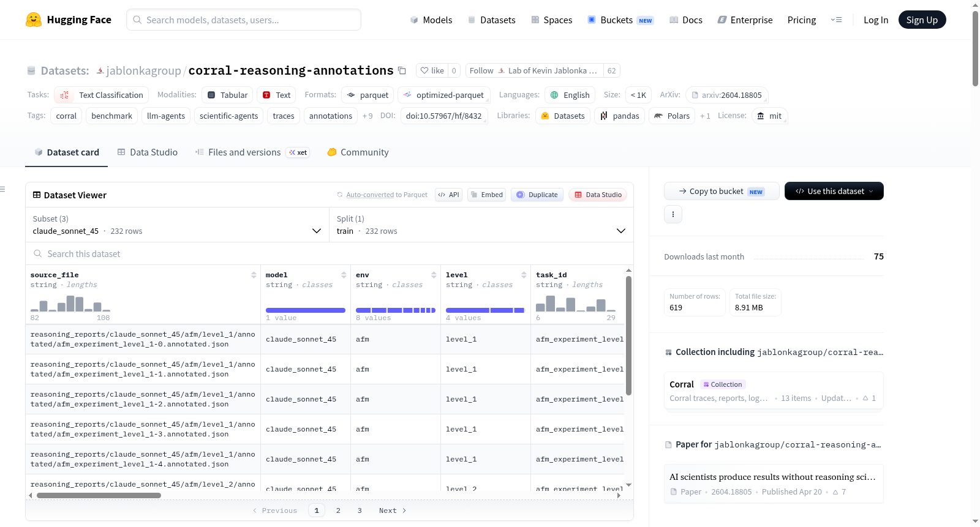Screen dimensions: 980x527
Task: Follow Lab of Kevin Jablonka
Action: point(534,70)
